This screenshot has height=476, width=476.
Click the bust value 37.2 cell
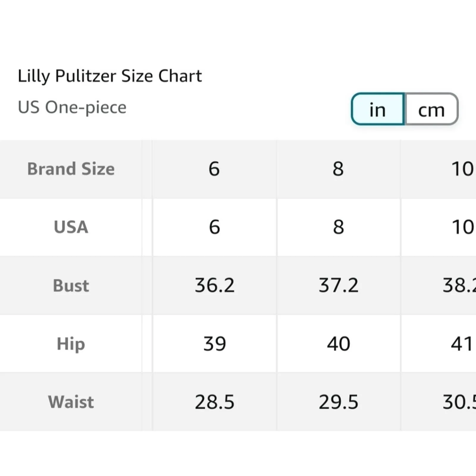[x=339, y=285]
